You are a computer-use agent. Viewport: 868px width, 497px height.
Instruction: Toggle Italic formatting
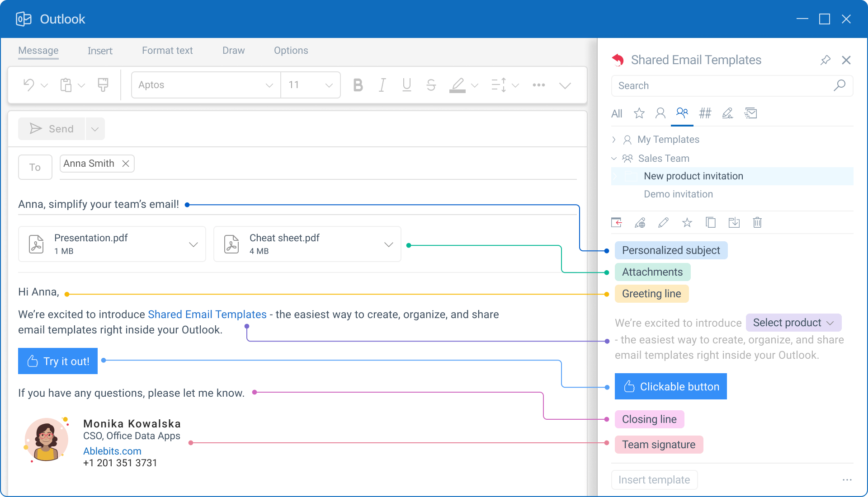click(x=382, y=85)
